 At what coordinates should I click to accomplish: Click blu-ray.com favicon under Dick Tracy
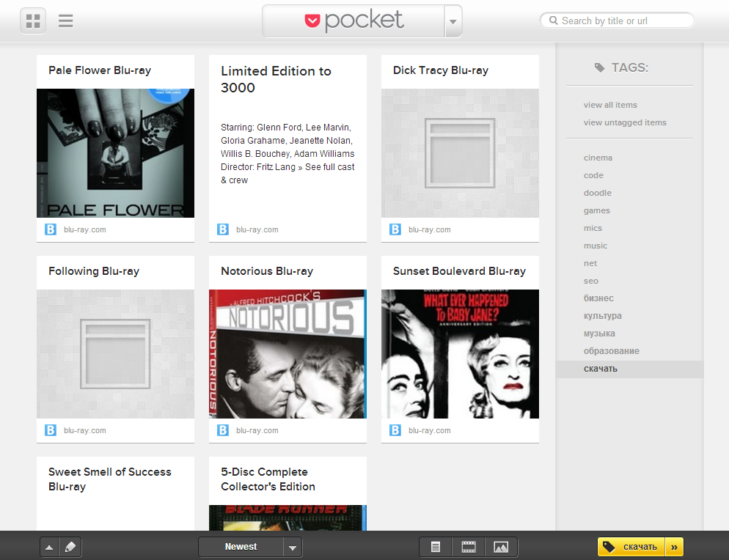tap(395, 229)
